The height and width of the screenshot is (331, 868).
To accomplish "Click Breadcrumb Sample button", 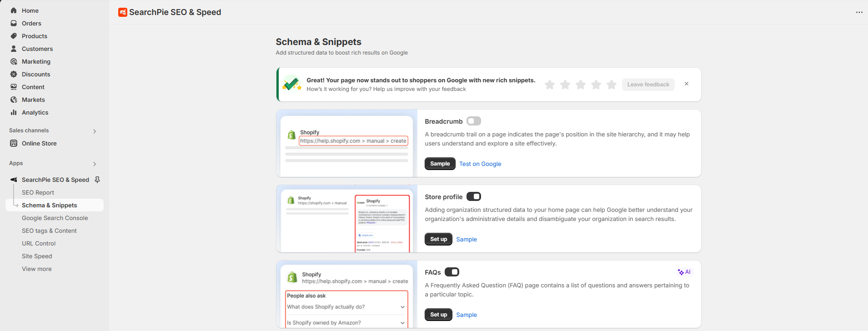I will point(440,164).
